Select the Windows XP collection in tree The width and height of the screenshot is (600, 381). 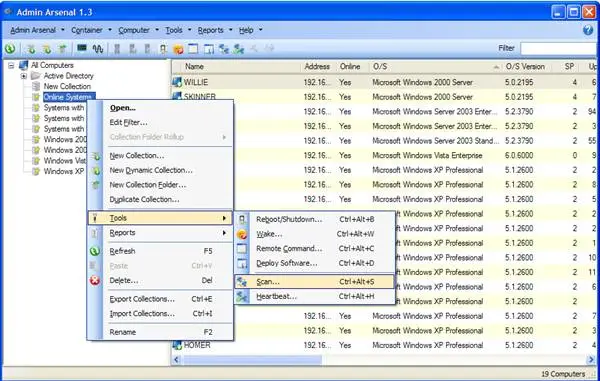[64, 171]
